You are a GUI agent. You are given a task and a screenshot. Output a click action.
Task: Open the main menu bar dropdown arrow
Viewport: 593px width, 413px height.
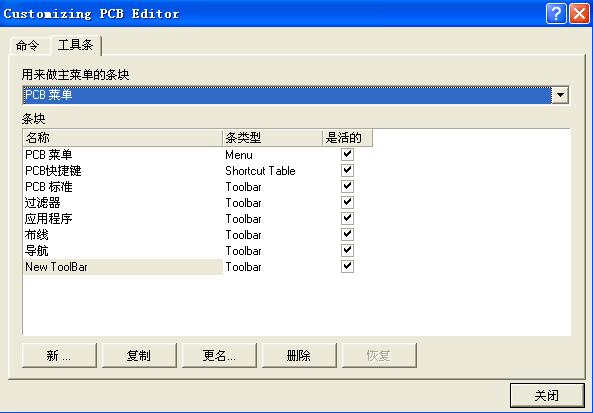point(560,95)
